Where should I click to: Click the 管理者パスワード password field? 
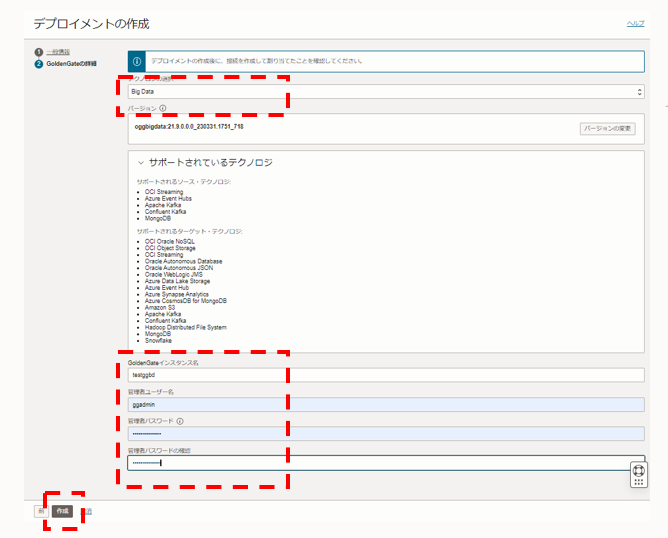(386, 434)
